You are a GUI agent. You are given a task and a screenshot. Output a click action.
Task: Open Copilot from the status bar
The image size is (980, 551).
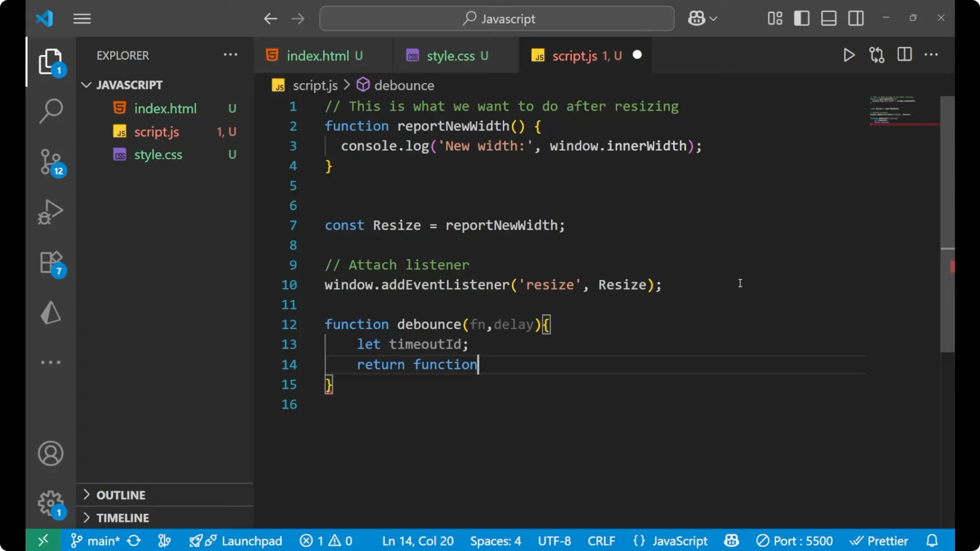(731, 540)
